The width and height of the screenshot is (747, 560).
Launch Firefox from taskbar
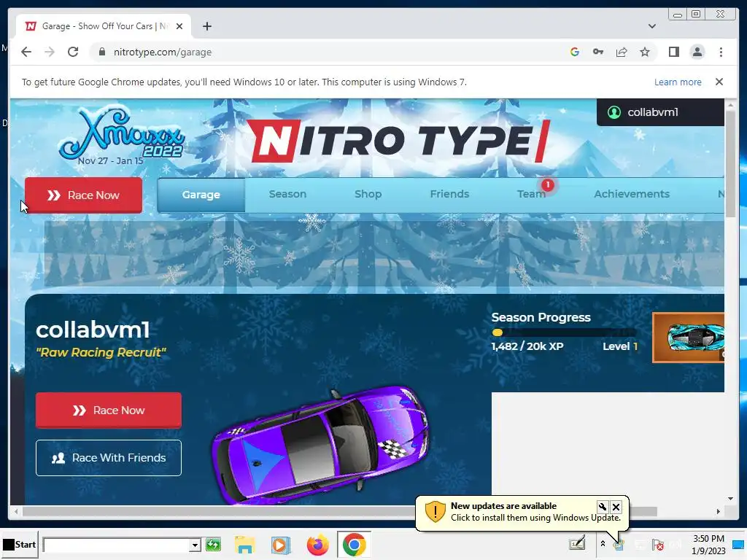(318, 545)
